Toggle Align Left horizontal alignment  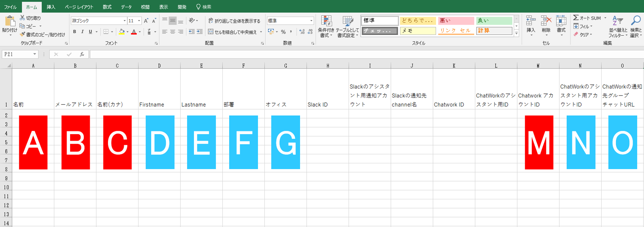click(x=164, y=32)
